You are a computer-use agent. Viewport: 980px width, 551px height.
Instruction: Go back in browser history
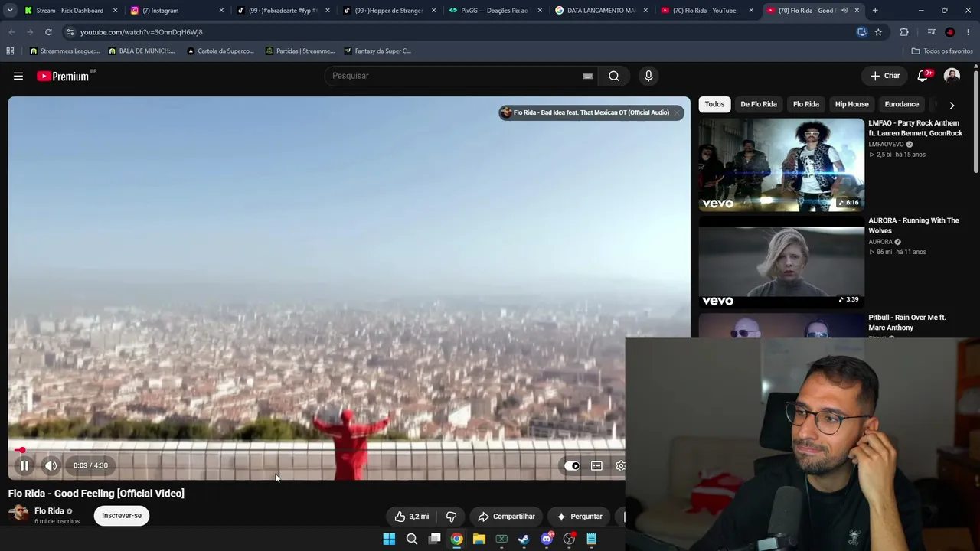(11, 32)
